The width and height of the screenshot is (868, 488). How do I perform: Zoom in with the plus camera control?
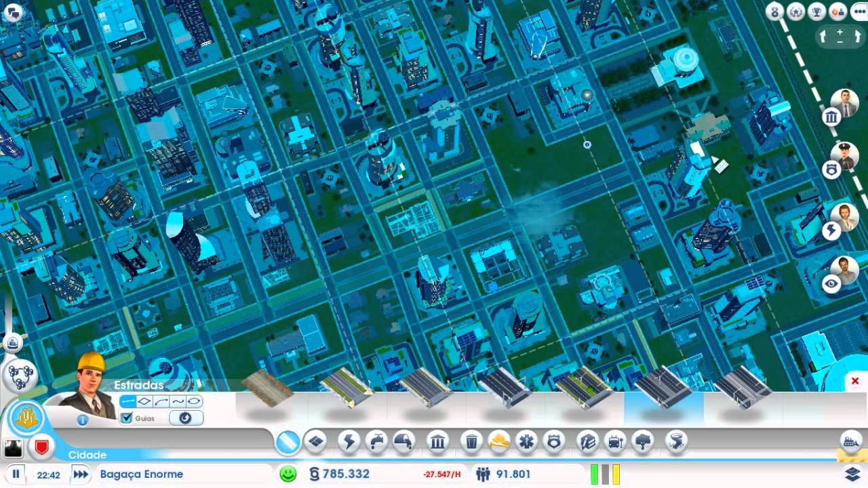point(840,31)
